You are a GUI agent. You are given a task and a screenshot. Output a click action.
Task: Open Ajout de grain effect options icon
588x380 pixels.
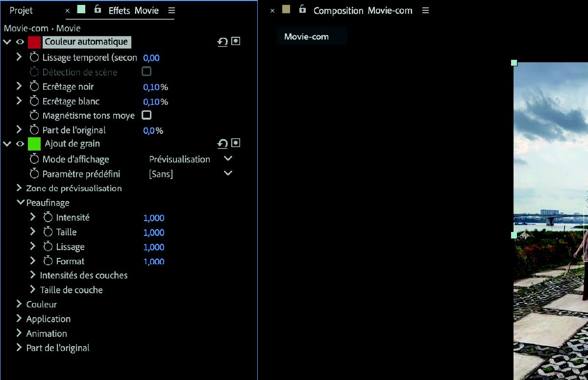236,143
